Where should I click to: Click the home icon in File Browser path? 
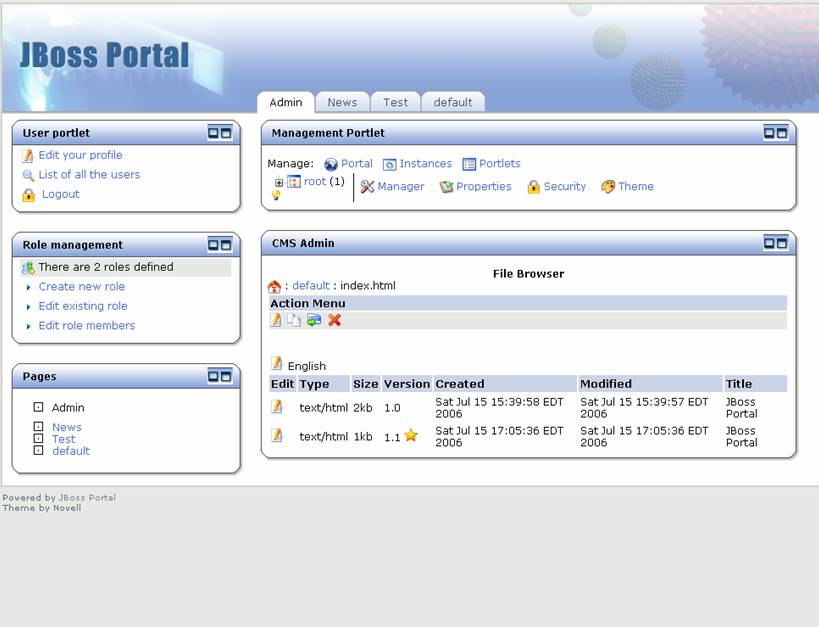[274, 286]
